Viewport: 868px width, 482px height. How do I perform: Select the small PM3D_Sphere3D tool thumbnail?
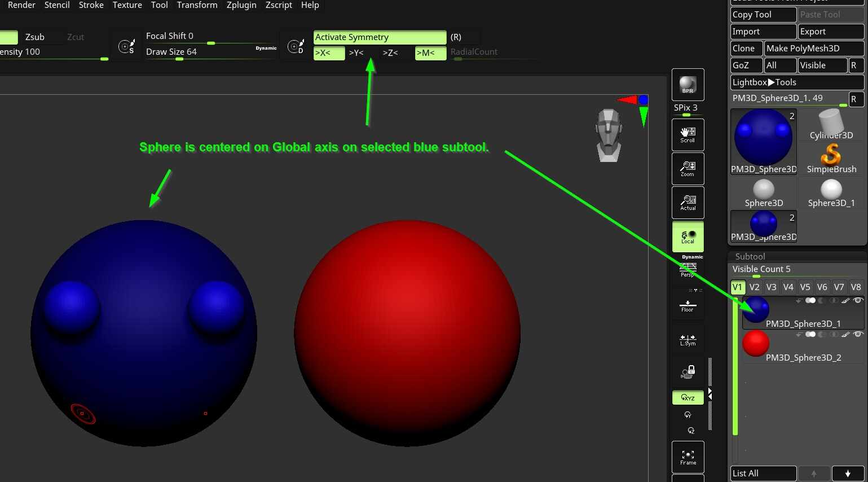764,226
